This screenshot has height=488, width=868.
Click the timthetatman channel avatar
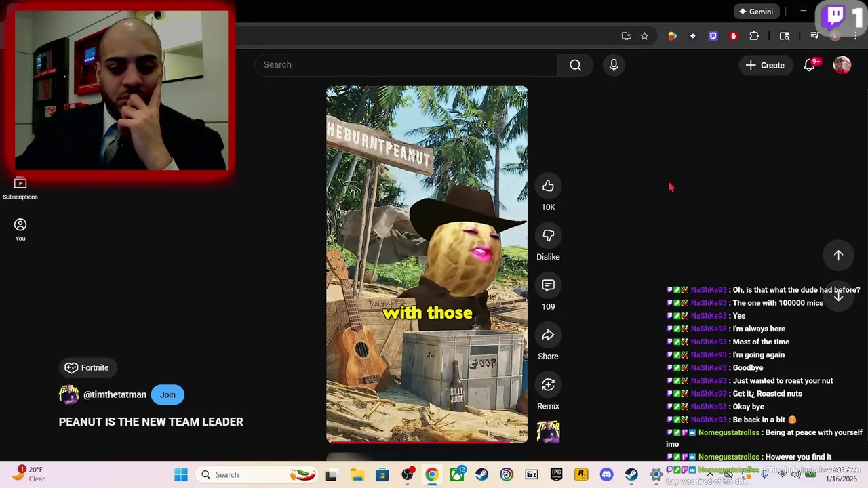[x=68, y=394]
